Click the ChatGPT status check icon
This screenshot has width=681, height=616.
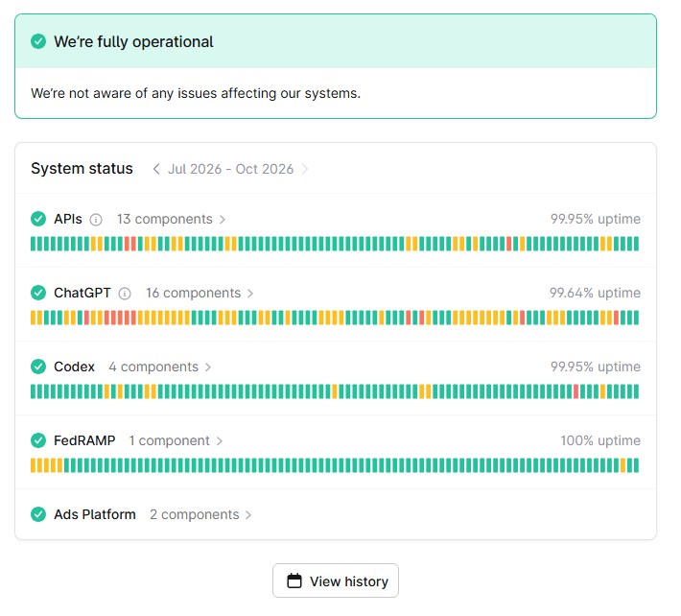click(38, 293)
